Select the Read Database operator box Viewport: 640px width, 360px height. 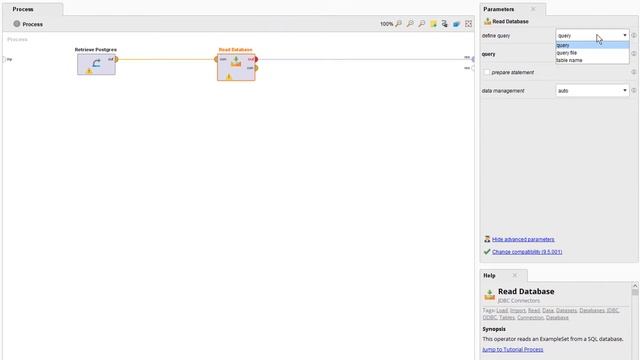click(236, 67)
